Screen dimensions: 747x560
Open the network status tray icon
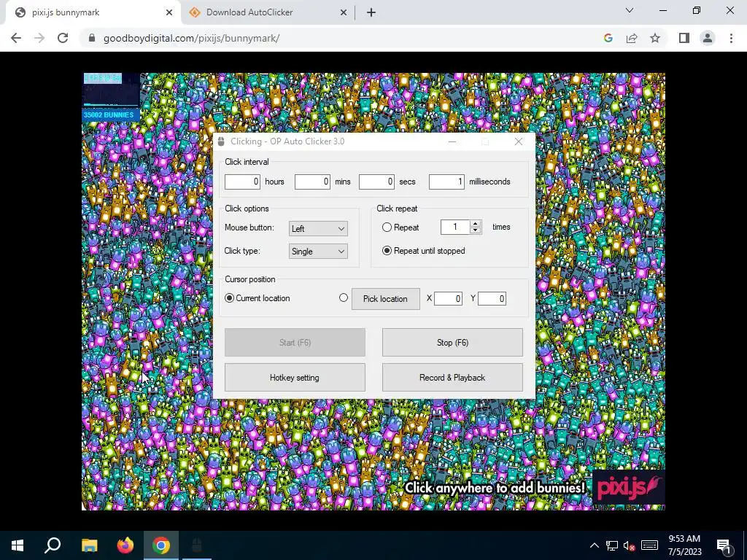pyautogui.click(x=612, y=545)
